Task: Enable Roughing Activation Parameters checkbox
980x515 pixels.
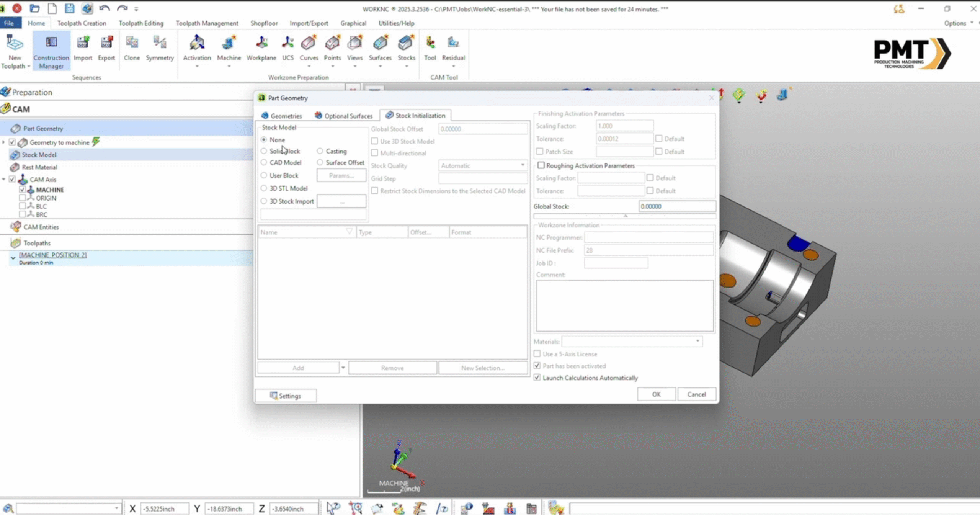Action: [x=541, y=165]
